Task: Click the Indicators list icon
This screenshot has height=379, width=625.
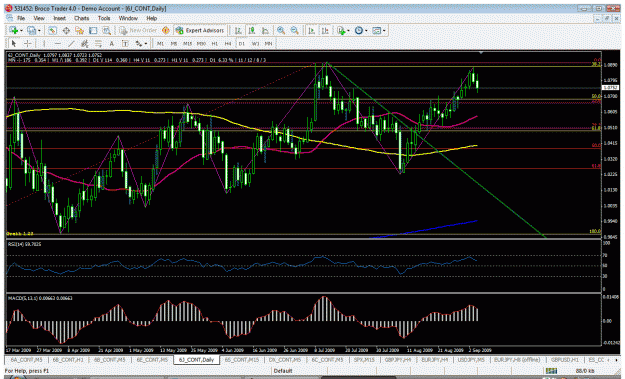Action: coord(341,31)
